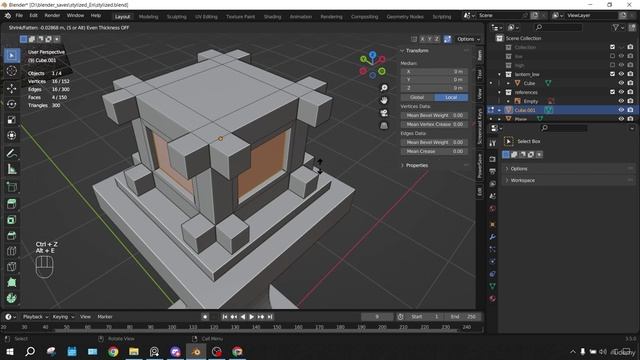Hide lantern_low collection in viewport
This screenshot has width=640, height=360.
pyautogui.click(x=621, y=74)
